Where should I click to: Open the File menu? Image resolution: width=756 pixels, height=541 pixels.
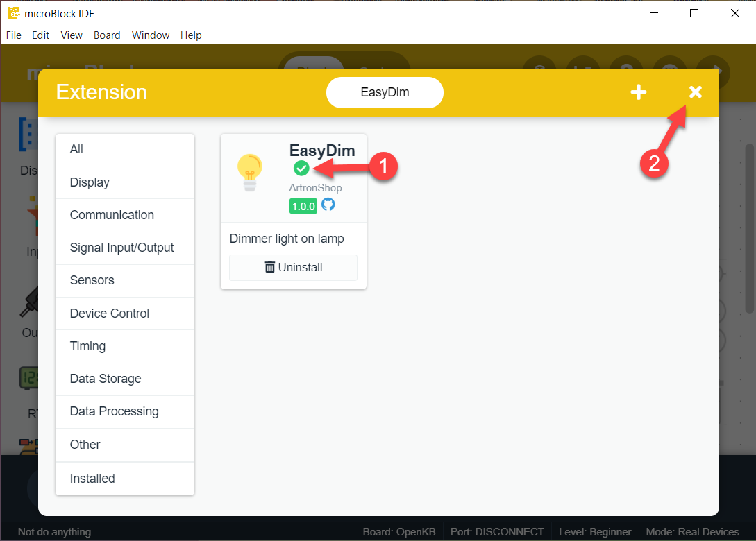(13, 35)
